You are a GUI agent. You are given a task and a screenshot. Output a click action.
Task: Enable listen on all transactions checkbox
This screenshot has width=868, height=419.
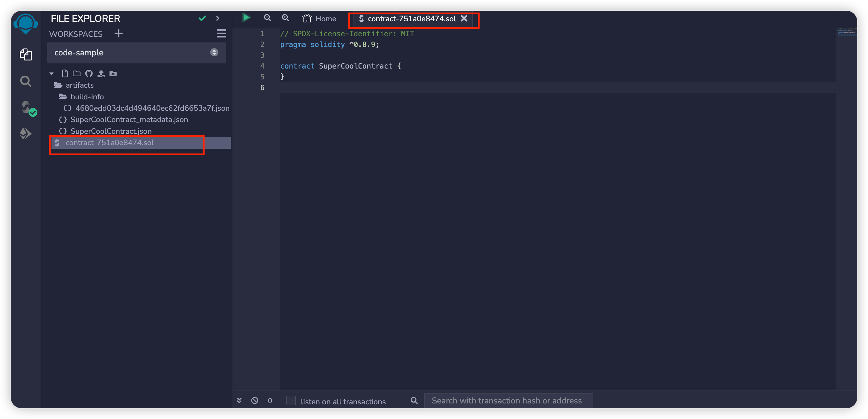click(x=291, y=400)
